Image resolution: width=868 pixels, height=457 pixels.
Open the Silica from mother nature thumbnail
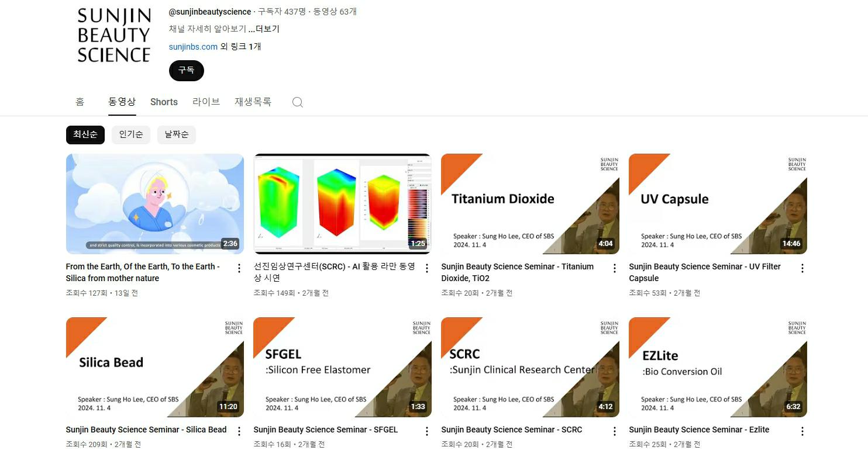tap(155, 204)
